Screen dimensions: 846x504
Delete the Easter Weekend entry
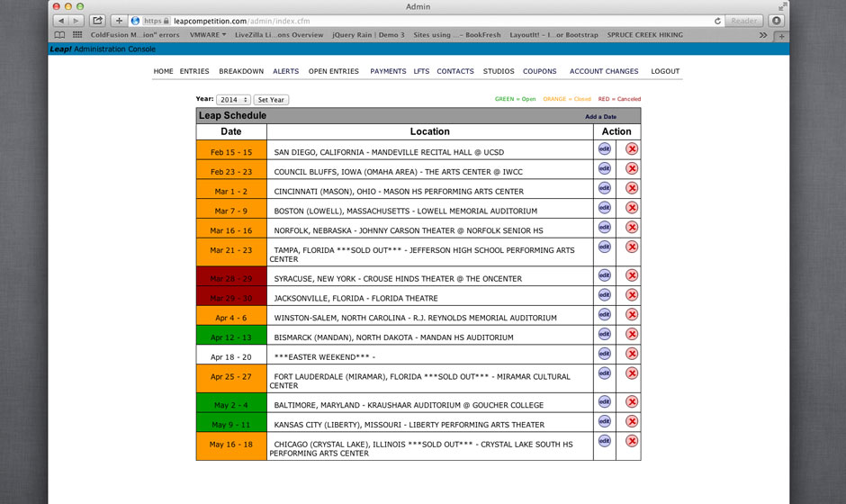(632, 354)
